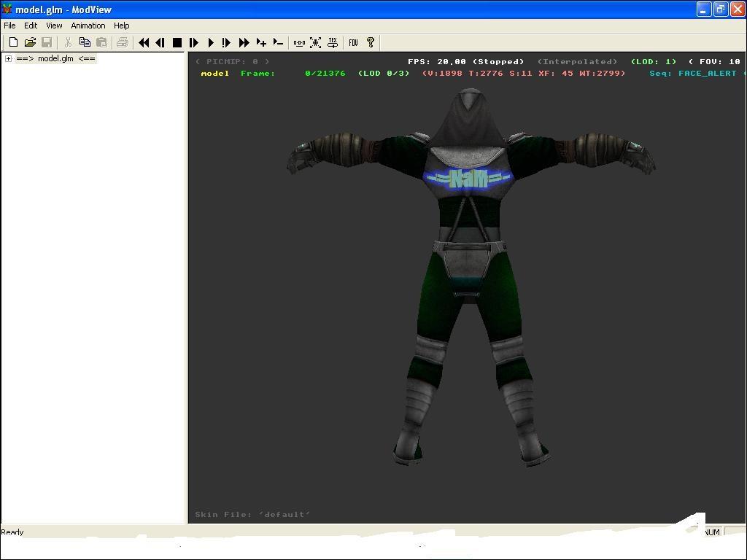The width and height of the screenshot is (747, 560).
Task: Open the File menu
Action: [x=9, y=26]
